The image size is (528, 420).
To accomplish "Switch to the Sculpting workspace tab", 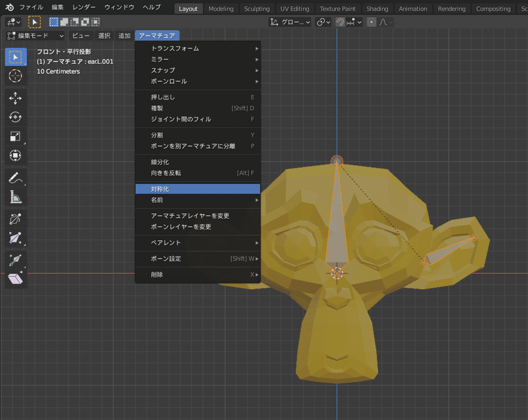I will pyautogui.click(x=257, y=9).
